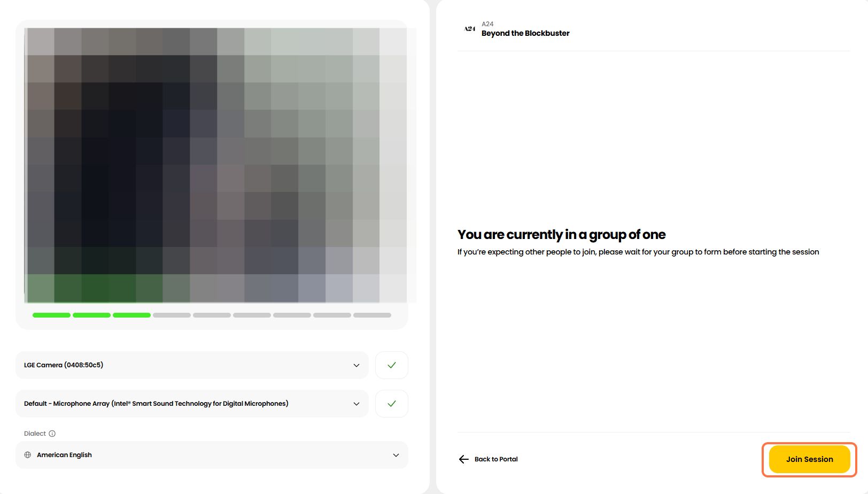Click the Join Session button
Viewport: 868px width, 494px height.
coord(809,459)
